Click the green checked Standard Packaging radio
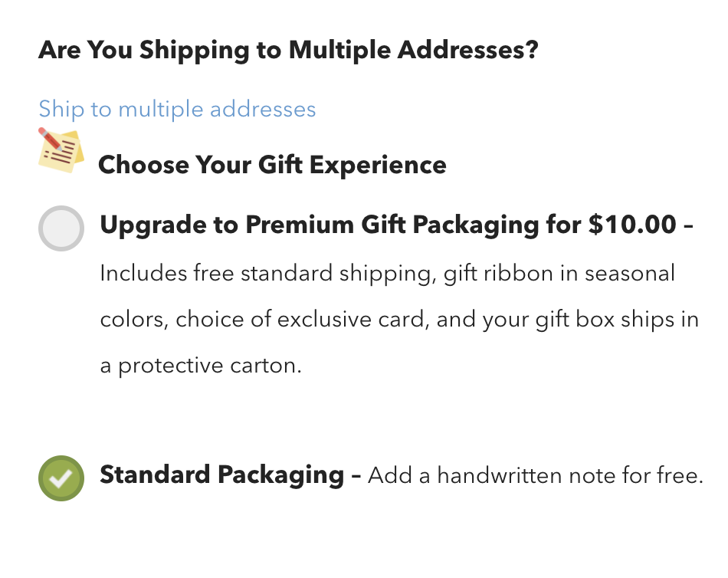This screenshot has width=728, height=578. [61, 478]
